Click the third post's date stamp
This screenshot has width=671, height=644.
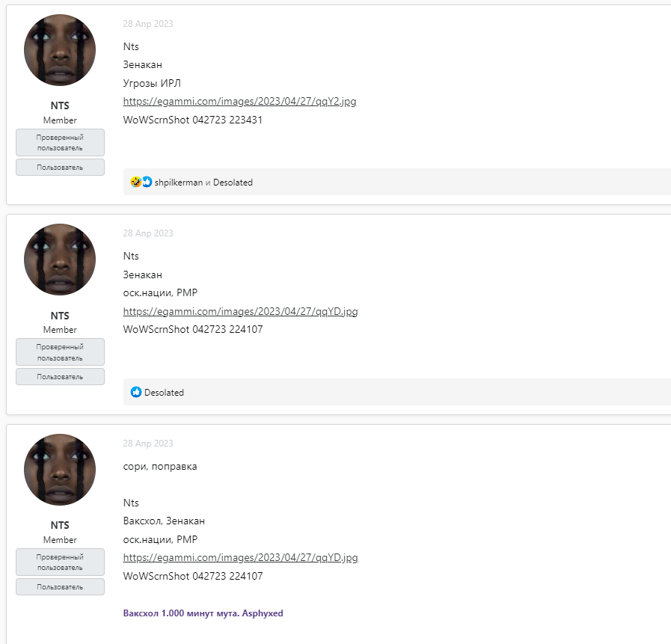pyautogui.click(x=148, y=444)
